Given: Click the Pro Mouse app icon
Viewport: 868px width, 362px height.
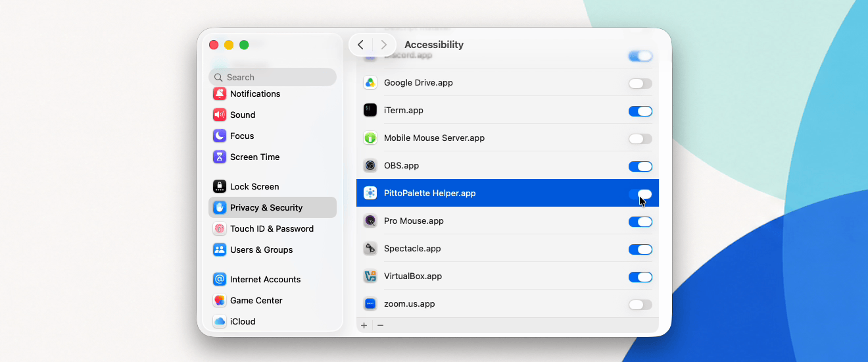Looking at the screenshot, I should (x=370, y=221).
